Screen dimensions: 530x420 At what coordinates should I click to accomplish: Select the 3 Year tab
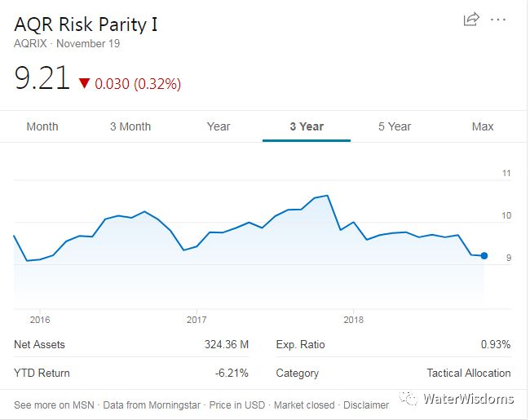(307, 126)
